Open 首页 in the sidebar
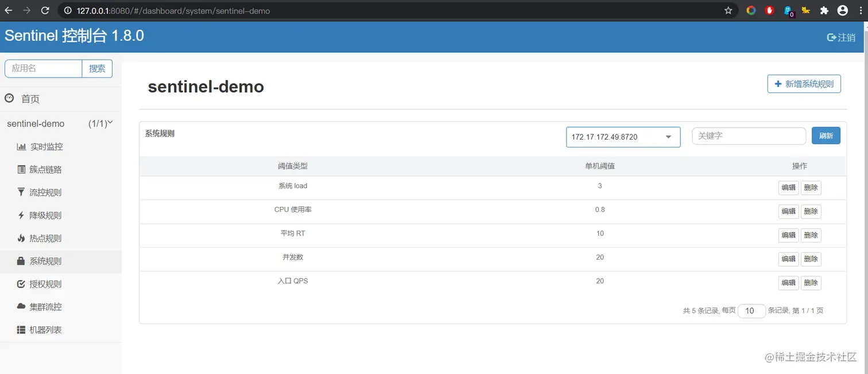The width and height of the screenshot is (868, 374). pos(30,99)
